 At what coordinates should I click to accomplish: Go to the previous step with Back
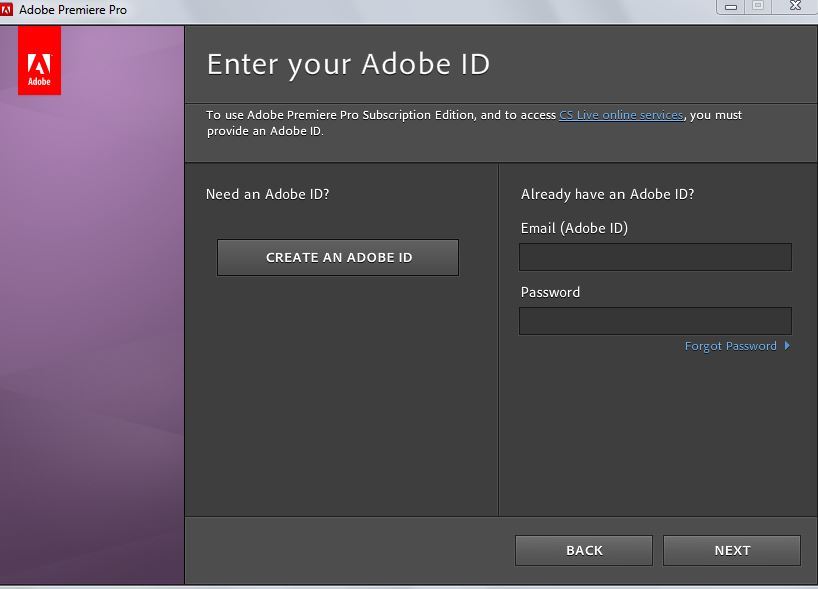coord(584,550)
